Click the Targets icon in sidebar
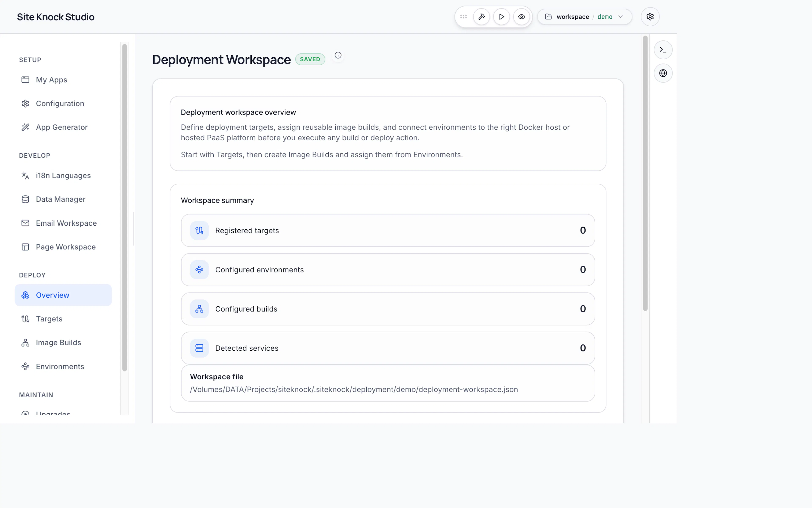Screen dimensions: 812x508 point(26,319)
